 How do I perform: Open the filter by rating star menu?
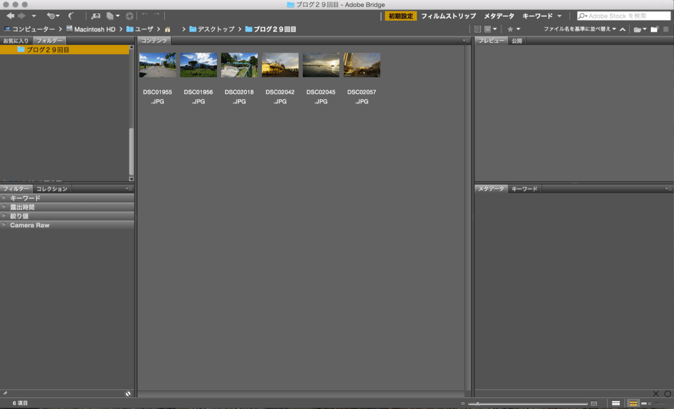(512, 29)
